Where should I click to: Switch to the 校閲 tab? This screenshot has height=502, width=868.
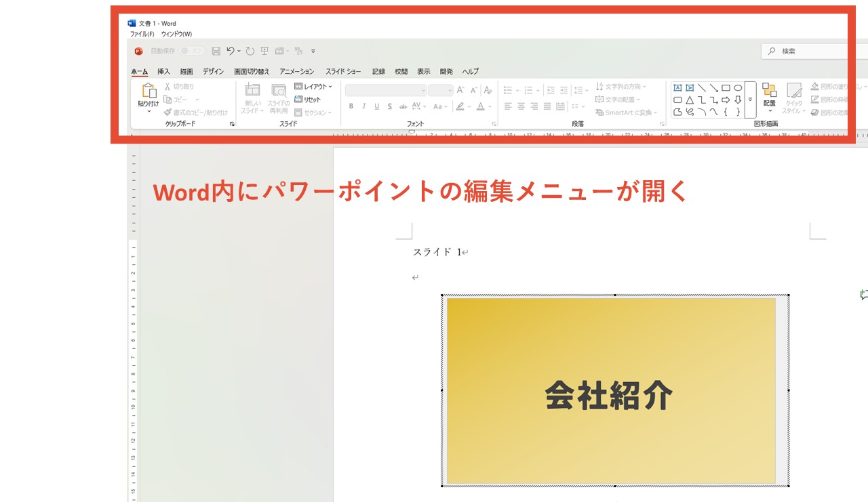[x=401, y=71]
